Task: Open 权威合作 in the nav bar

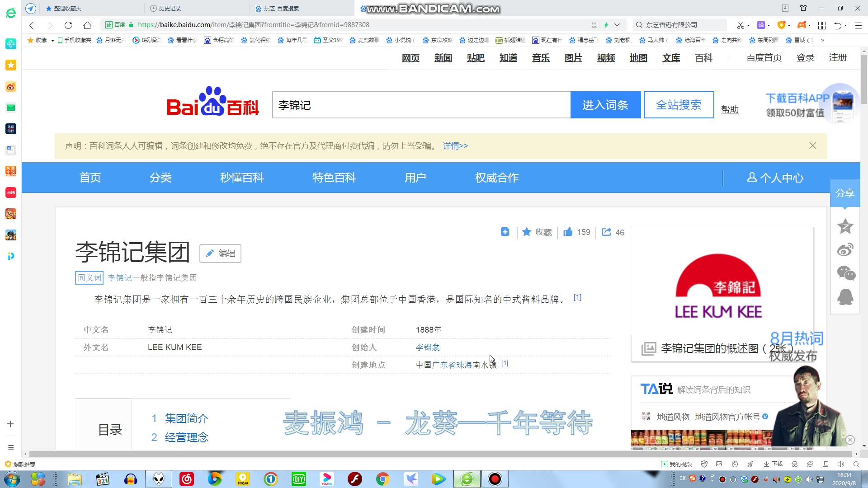Action: point(497,178)
